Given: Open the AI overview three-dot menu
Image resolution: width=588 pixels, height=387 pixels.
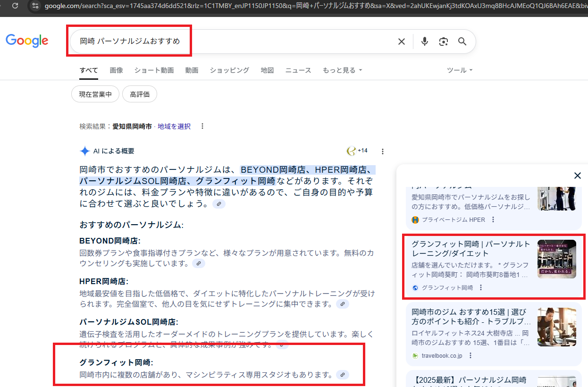Looking at the screenshot, I should (x=383, y=151).
